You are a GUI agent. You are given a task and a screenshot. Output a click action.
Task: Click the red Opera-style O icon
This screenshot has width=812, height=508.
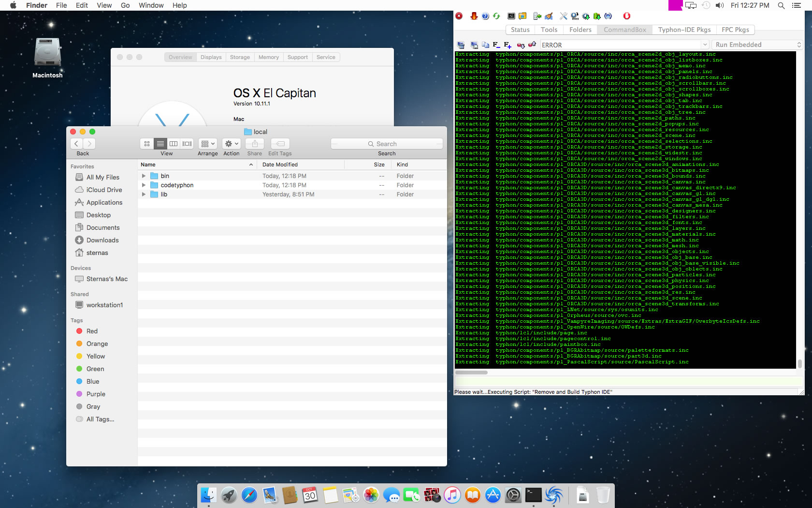pyautogui.click(x=627, y=16)
